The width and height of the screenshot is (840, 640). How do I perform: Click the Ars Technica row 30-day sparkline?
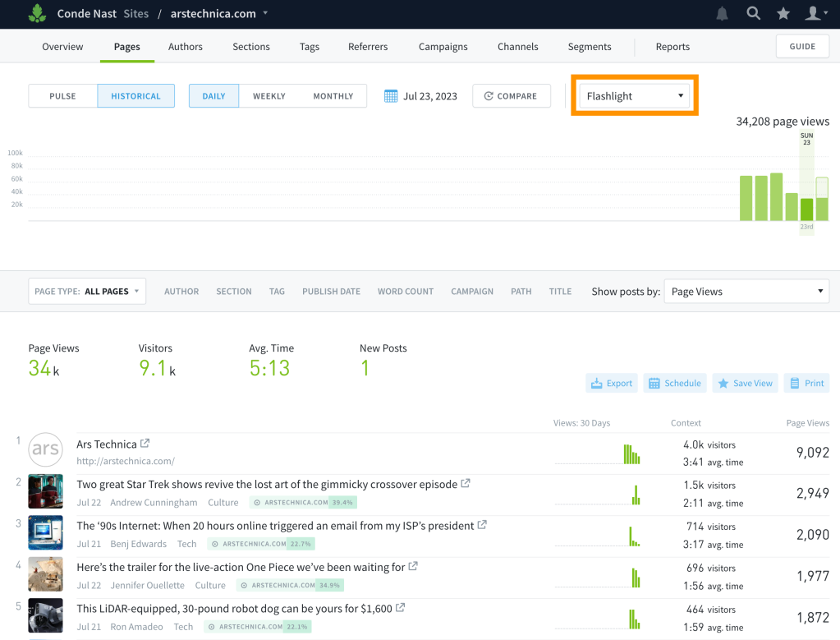tap(597, 454)
